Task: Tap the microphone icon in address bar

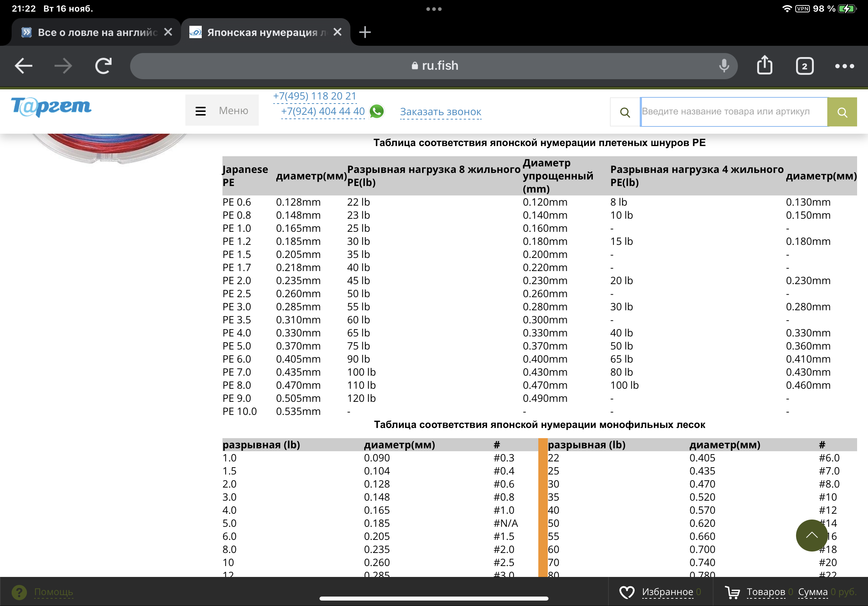Action: coord(724,66)
